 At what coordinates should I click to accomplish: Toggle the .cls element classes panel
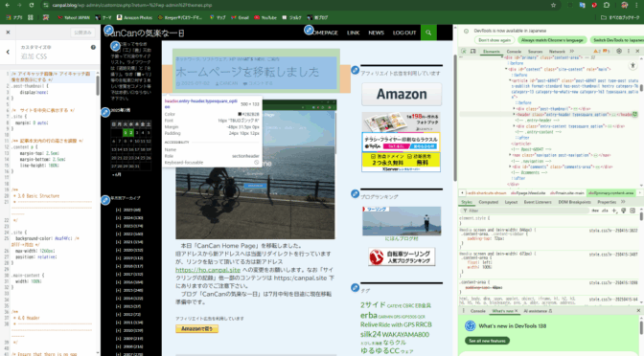pos(605,211)
